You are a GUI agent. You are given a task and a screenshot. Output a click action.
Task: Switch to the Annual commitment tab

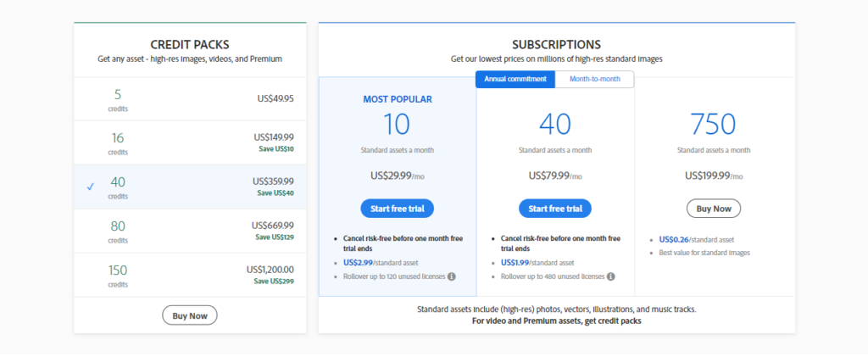point(515,80)
